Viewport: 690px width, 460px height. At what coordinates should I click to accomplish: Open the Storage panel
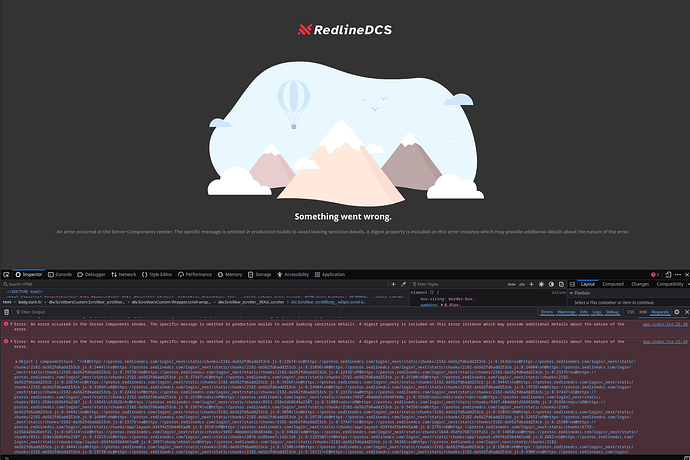260,274
